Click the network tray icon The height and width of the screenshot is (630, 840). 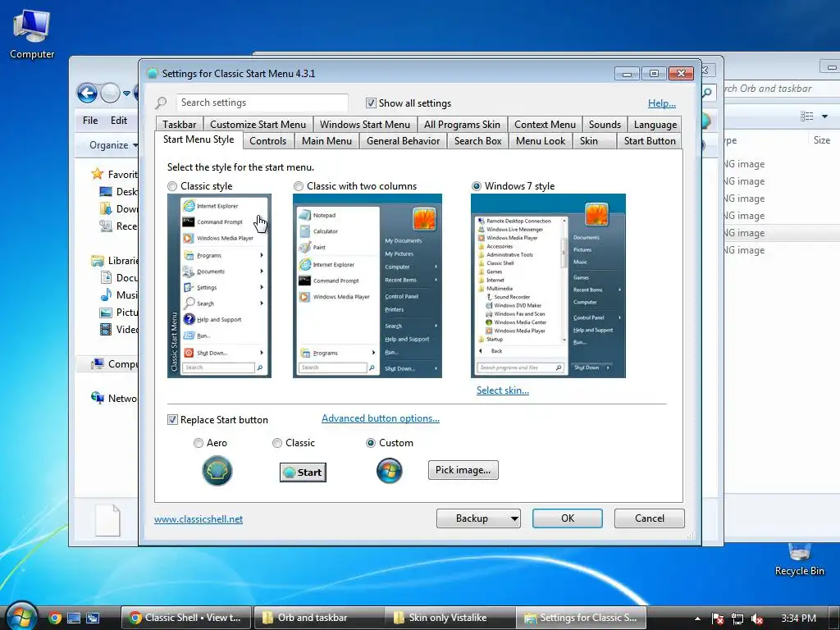tap(737, 619)
